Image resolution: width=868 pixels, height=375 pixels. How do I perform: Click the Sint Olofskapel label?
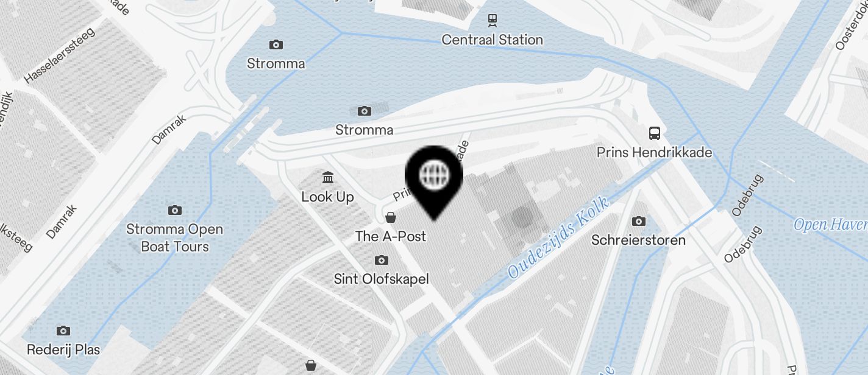point(382,279)
